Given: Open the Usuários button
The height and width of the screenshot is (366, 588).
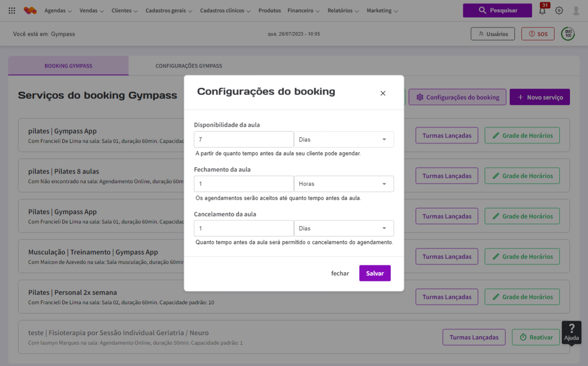Looking at the screenshot, I should click(493, 34).
